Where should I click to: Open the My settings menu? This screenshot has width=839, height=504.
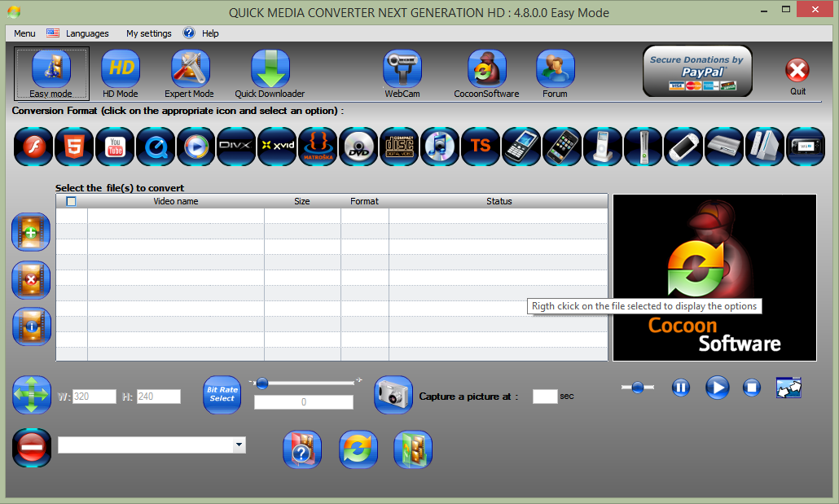tap(149, 33)
